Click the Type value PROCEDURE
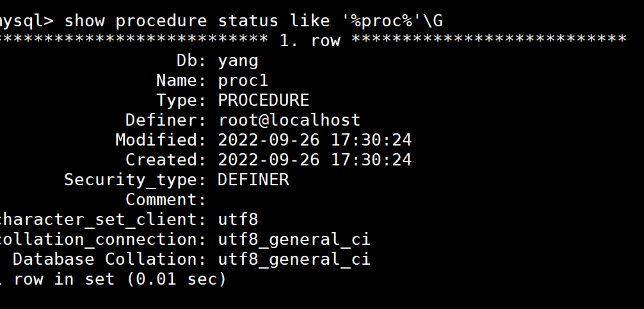Image resolution: width=644 pixels, height=309 pixels. coord(264,100)
